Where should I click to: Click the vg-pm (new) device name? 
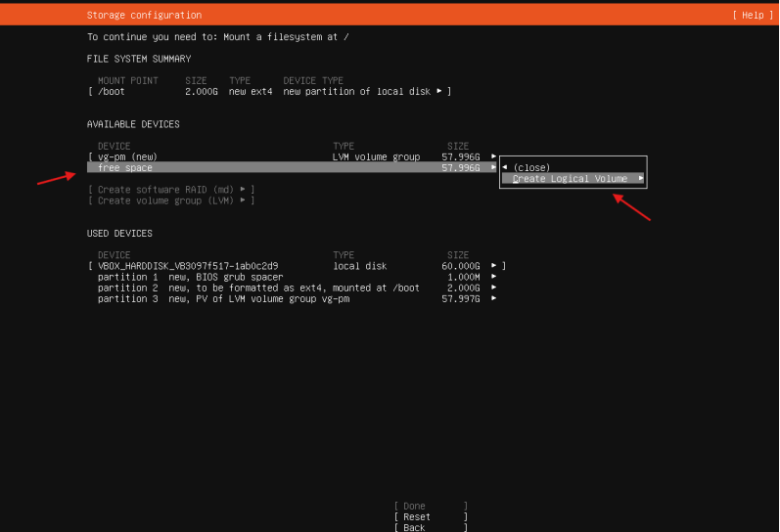click(x=127, y=156)
